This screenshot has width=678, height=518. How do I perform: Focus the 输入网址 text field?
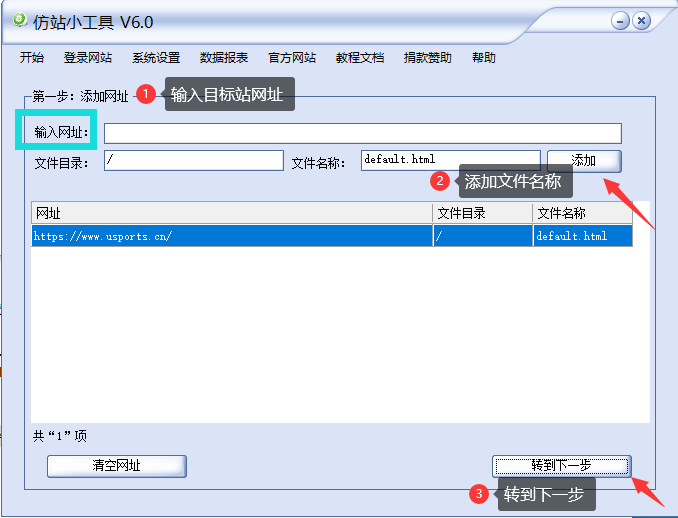pyautogui.click(x=363, y=133)
